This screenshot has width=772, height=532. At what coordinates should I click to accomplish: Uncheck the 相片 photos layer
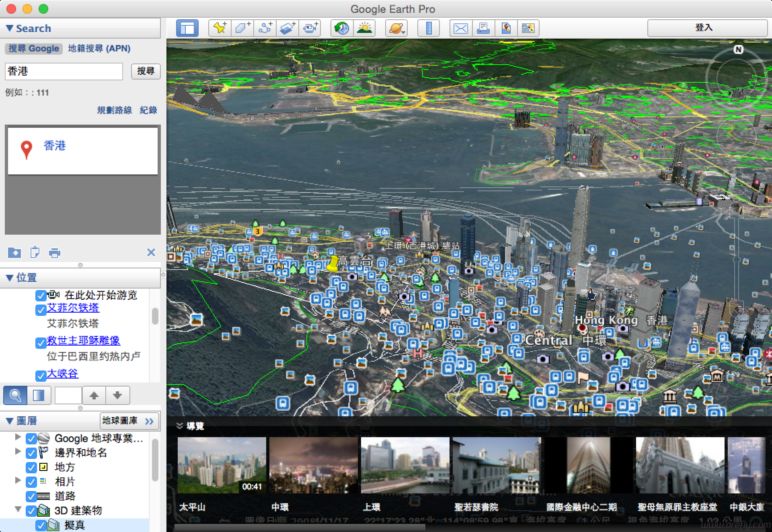tap(31, 482)
